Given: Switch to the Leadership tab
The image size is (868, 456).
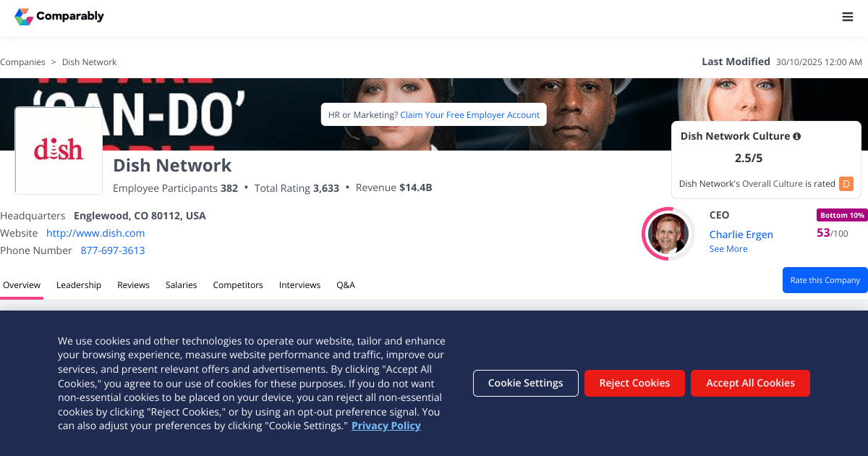Looking at the screenshot, I should point(79,285).
